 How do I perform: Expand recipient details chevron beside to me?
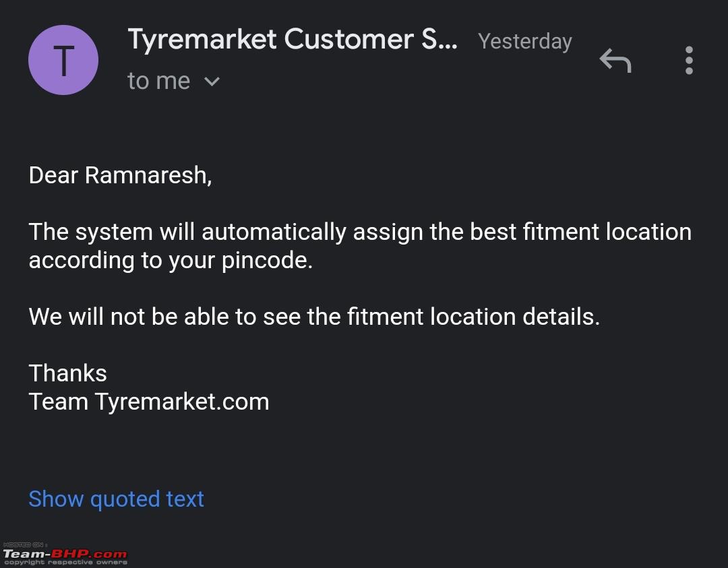tap(212, 82)
